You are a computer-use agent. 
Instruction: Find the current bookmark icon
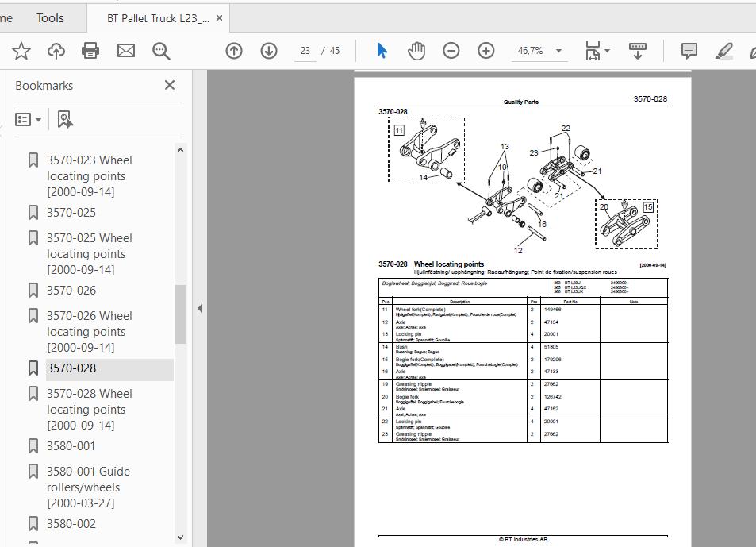(x=64, y=119)
